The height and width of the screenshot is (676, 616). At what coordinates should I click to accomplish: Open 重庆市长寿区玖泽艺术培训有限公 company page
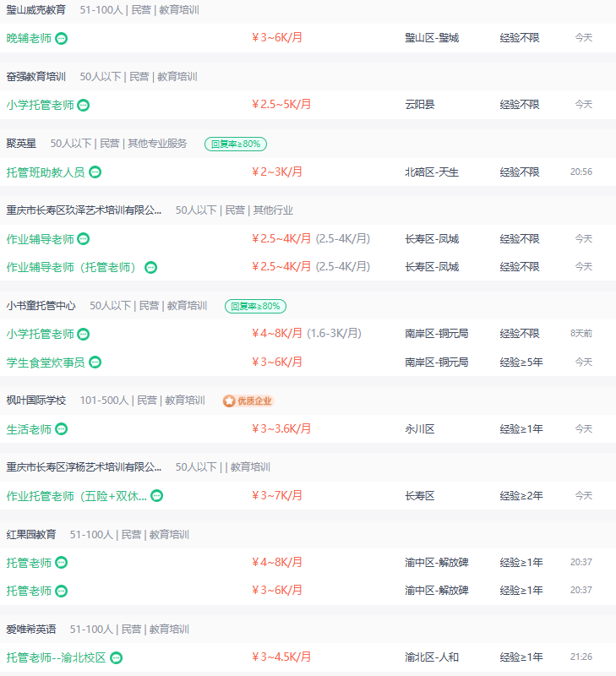coord(84,210)
